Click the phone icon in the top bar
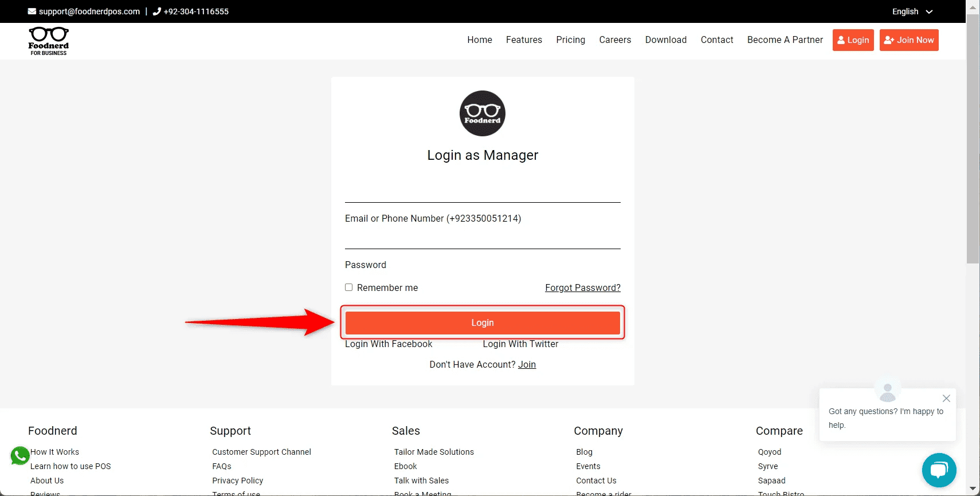The height and width of the screenshot is (496, 980). 157,11
